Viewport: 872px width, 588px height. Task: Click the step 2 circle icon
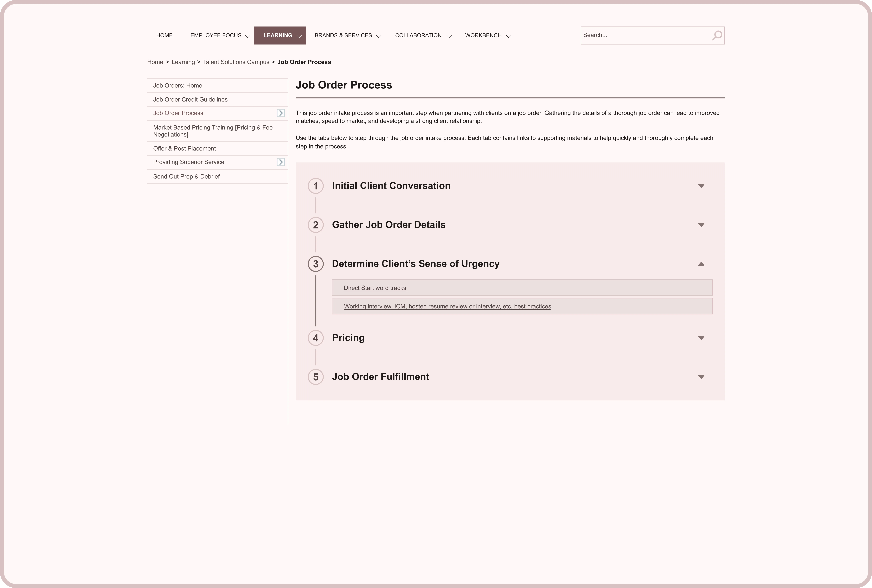(316, 225)
